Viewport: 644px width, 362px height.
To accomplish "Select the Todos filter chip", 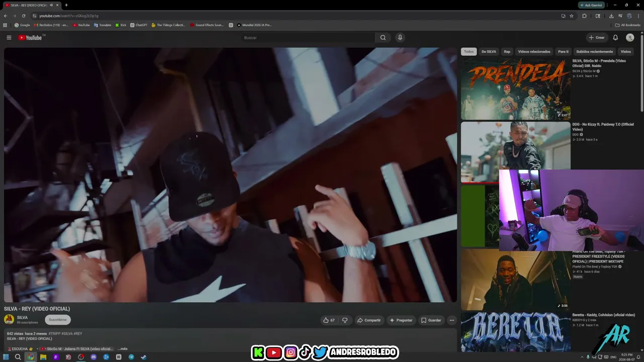I will 469,51.
